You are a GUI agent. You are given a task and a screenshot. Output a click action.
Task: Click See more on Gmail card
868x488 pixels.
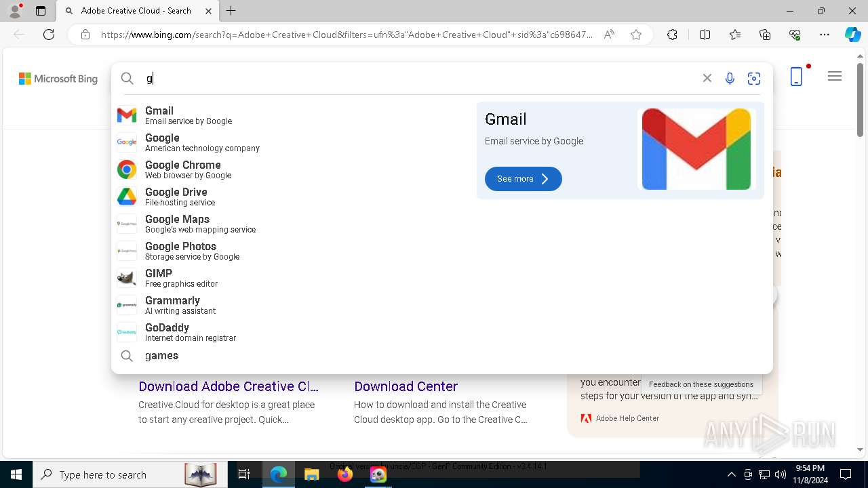pos(523,179)
